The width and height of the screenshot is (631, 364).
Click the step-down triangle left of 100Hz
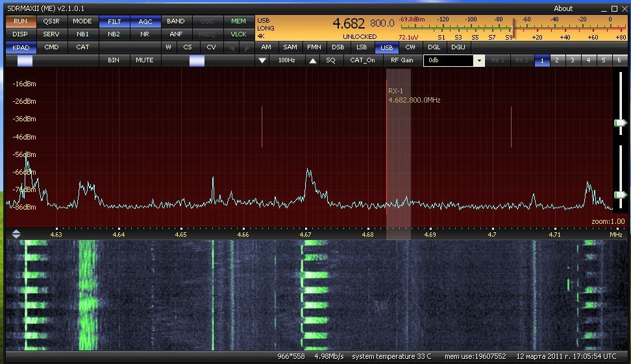click(x=262, y=60)
